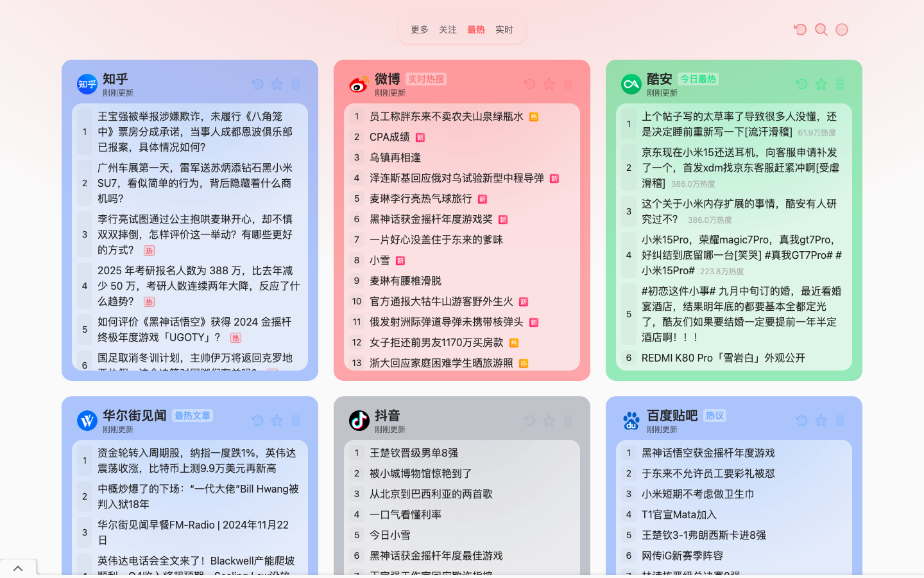
Task: Click the 知乎 logo icon
Action: 87,84
